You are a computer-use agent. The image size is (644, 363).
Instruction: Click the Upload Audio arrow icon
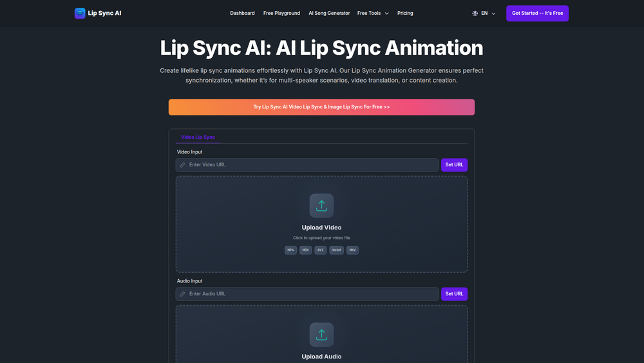(x=321, y=335)
